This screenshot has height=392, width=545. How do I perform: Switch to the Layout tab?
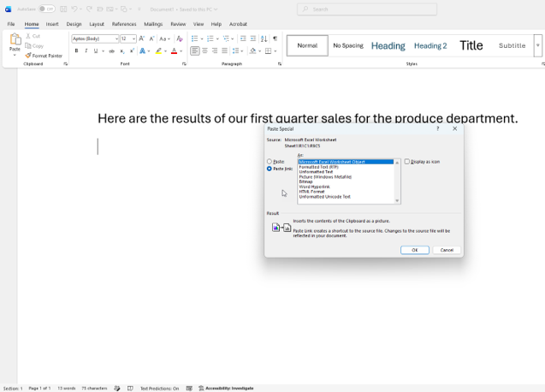click(x=97, y=24)
